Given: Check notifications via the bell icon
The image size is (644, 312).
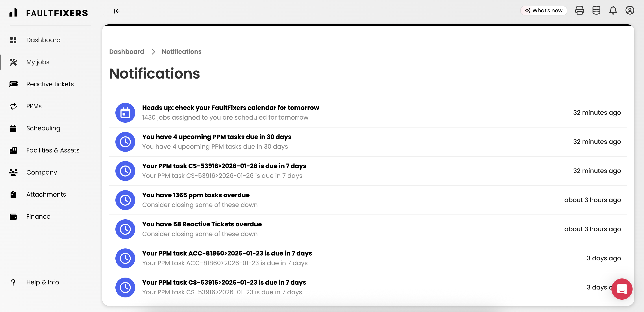Looking at the screenshot, I should tap(613, 10).
